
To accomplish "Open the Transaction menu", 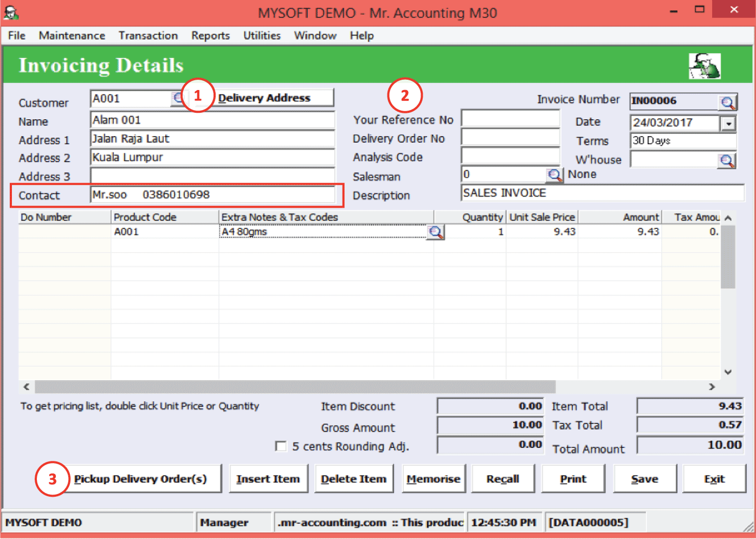I will pos(148,36).
